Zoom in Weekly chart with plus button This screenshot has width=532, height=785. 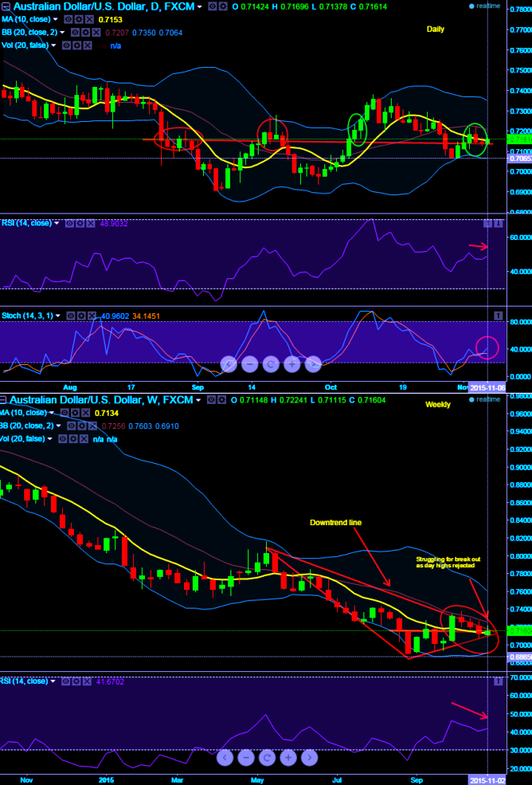(x=288, y=757)
